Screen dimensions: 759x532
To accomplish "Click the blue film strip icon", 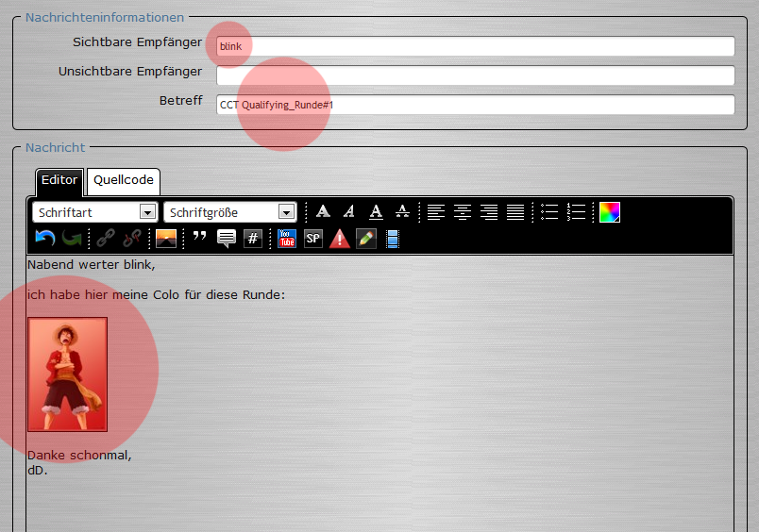I will (x=393, y=239).
